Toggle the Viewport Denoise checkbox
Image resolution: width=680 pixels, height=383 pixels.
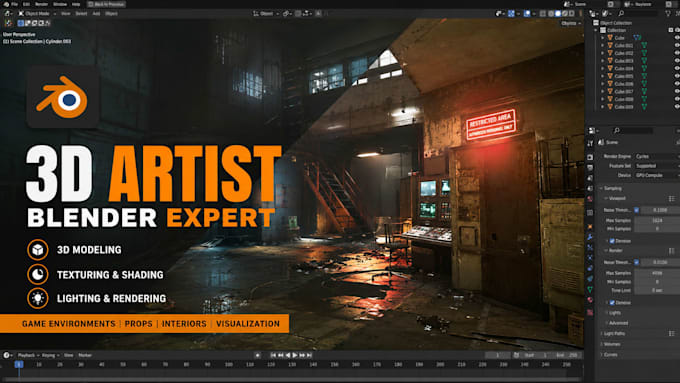coord(612,241)
